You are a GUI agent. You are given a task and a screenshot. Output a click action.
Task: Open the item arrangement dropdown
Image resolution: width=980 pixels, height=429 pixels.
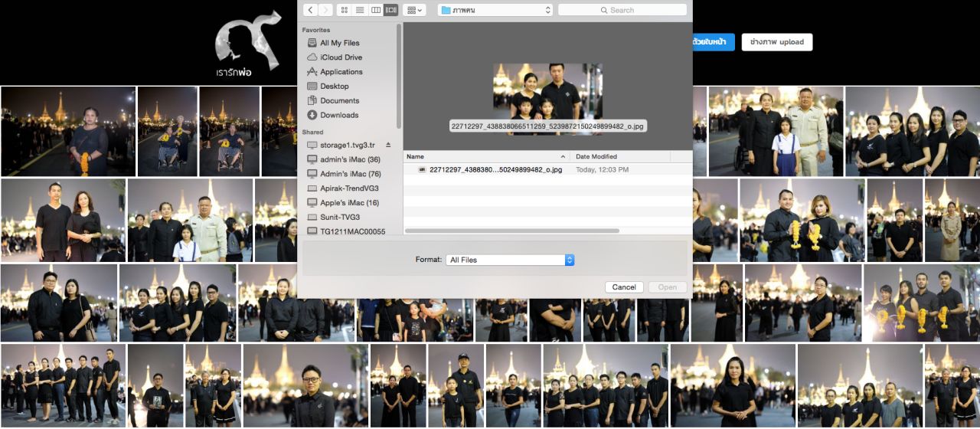[415, 10]
